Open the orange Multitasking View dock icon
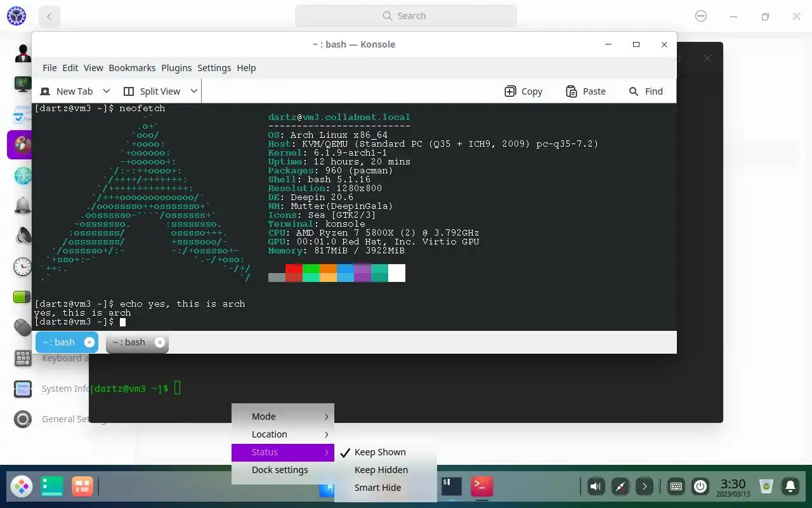Image resolution: width=812 pixels, height=508 pixels. (x=82, y=486)
